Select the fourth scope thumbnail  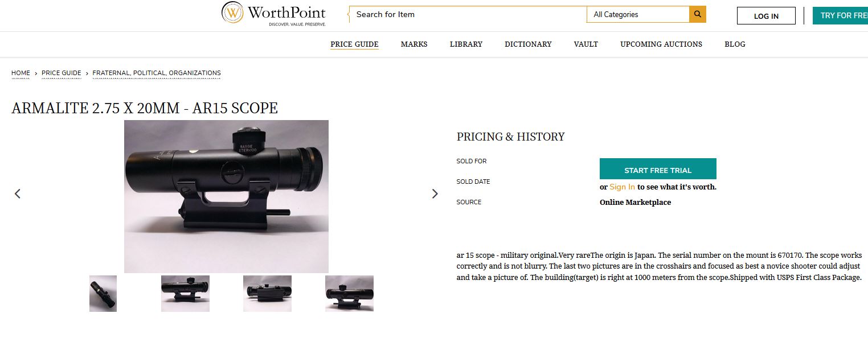(349, 294)
